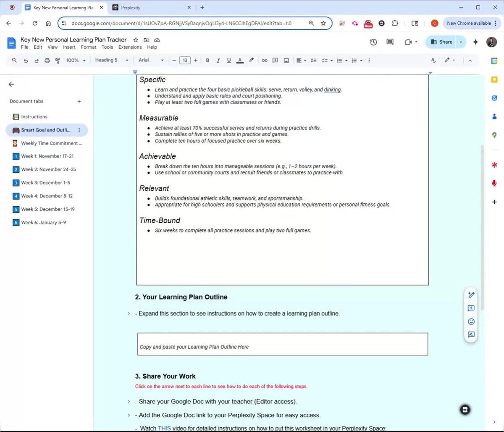Toggle bold formatting
The width and height of the screenshot is (504, 432).
pyautogui.click(x=207, y=61)
